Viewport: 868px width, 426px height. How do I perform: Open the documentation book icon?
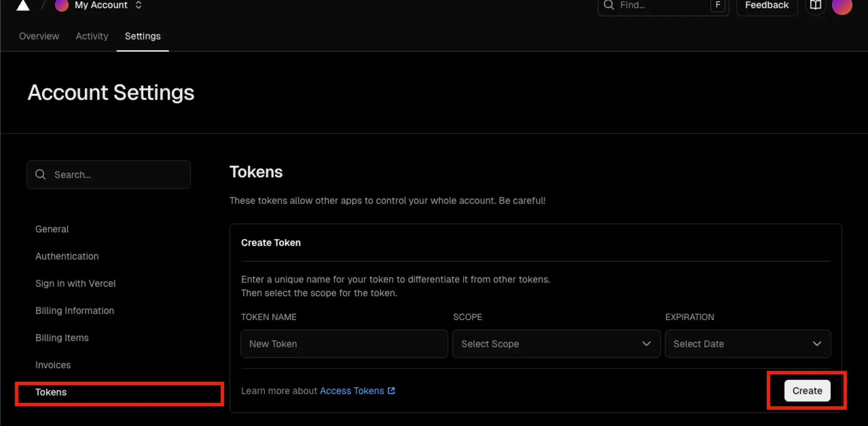click(816, 5)
